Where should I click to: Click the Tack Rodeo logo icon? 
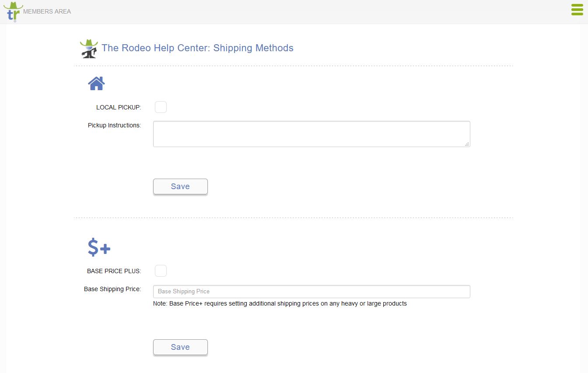[x=13, y=11]
